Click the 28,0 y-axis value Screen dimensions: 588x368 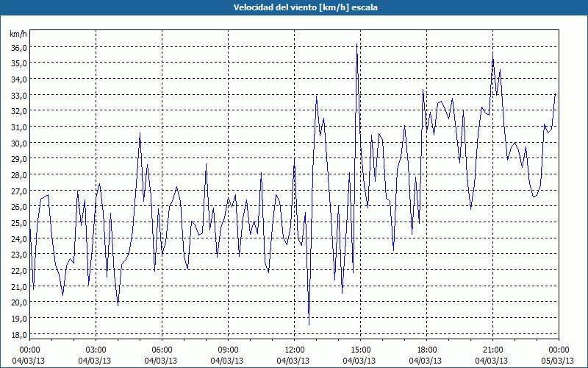tap(18, 175)
